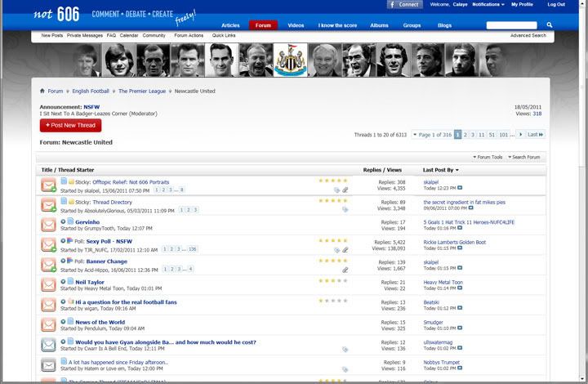Sort threads by Replies
This screenshot has width=588, height=384.
point(372,170)
